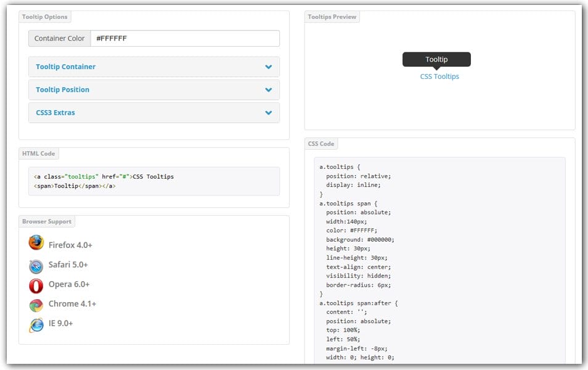
Task: Click the "IE 9.0+" text
Action: click(60, 323)
